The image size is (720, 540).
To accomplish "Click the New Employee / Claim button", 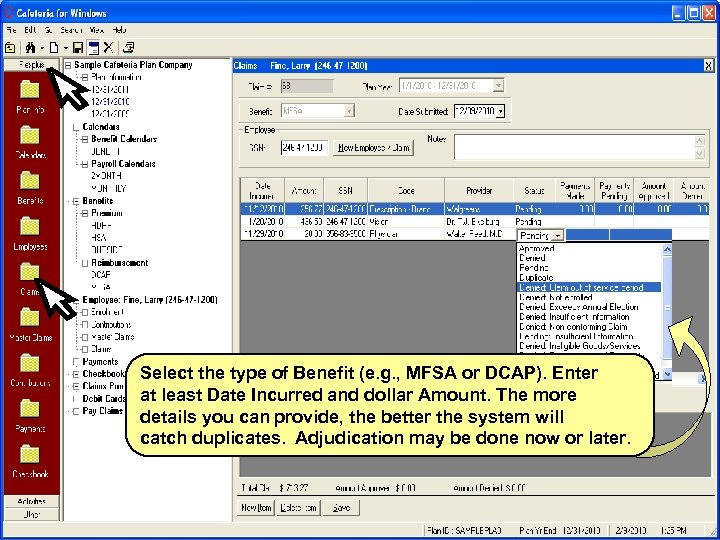I will 373,148.
